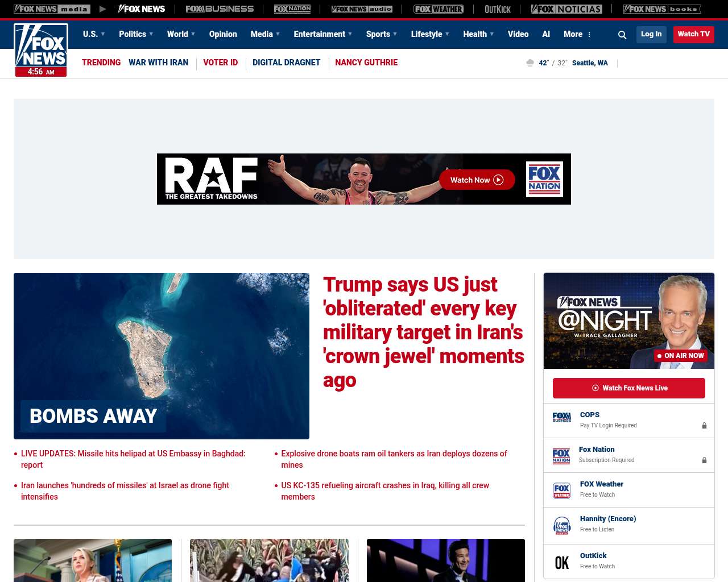Click the Fox News home logo
This screenshot has height=582, width=728.
(x=41, y=50)
